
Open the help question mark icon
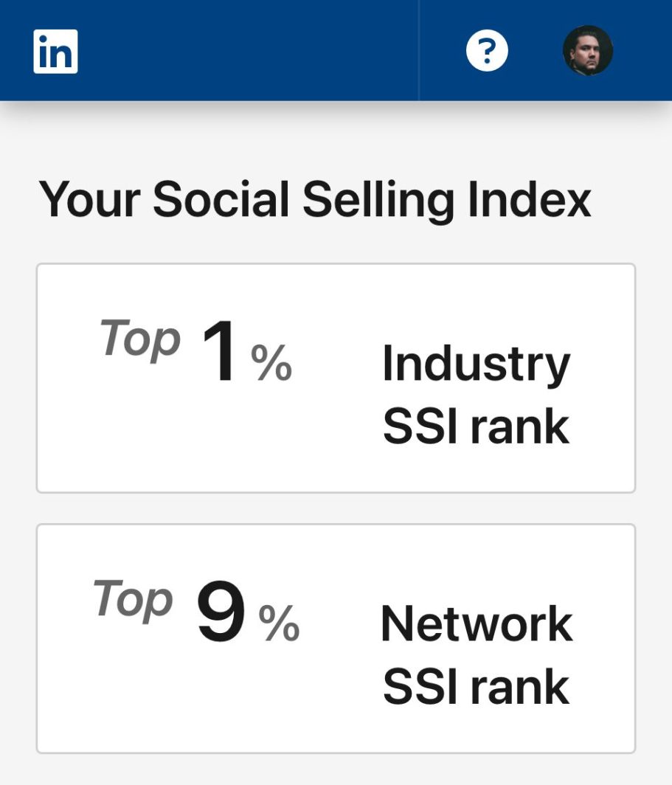(487, 51)
